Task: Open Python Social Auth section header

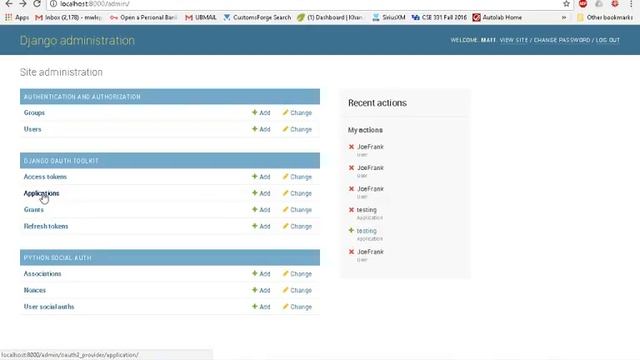Action: tap(58, 258)
